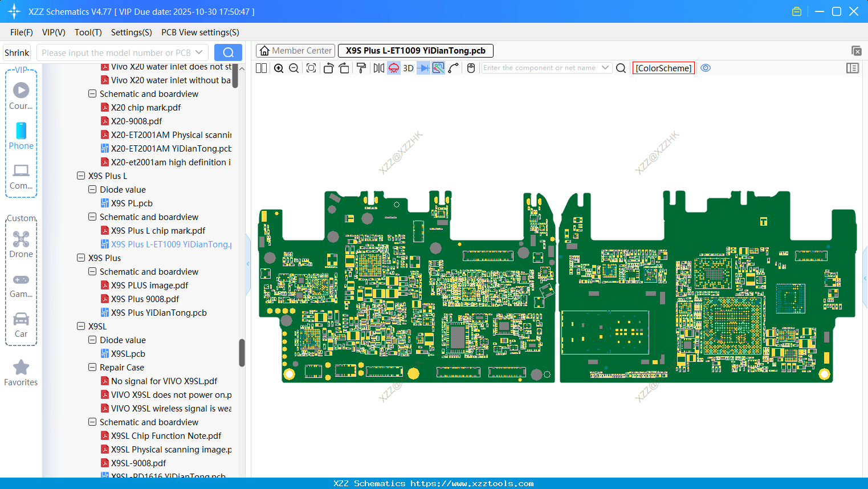
Task: Switch to 3D board view
Action: click(408, 68)
